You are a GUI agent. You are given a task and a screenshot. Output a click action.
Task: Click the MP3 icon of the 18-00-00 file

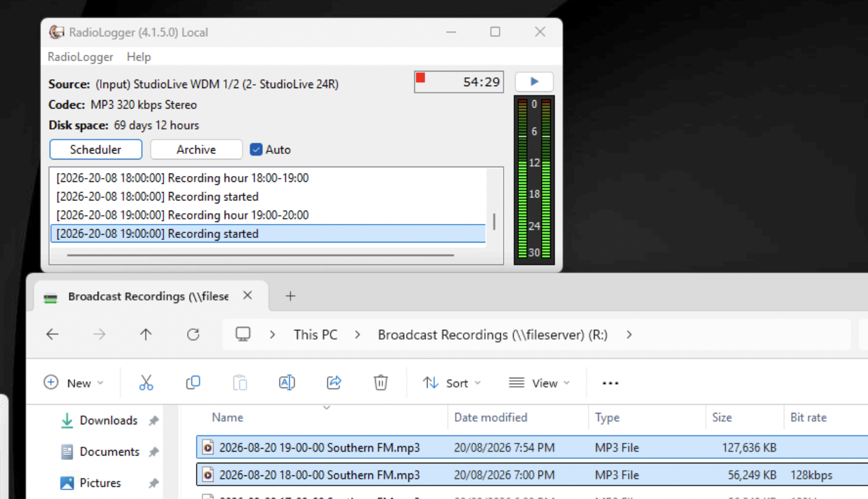(x=207, y=475)
